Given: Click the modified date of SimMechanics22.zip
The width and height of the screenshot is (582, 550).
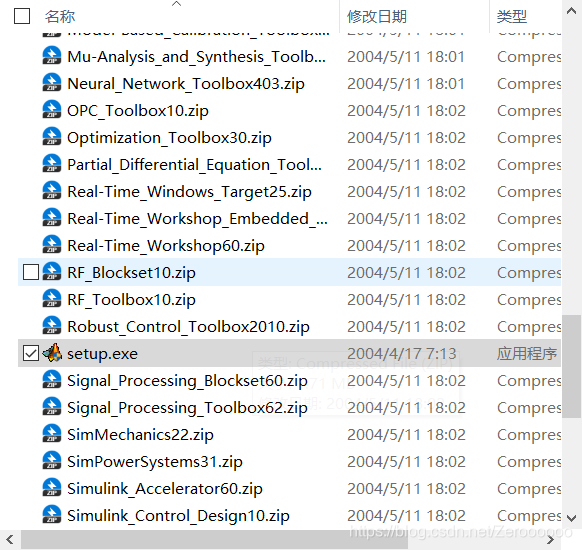Looking at the screenshot, I should 406,435.
